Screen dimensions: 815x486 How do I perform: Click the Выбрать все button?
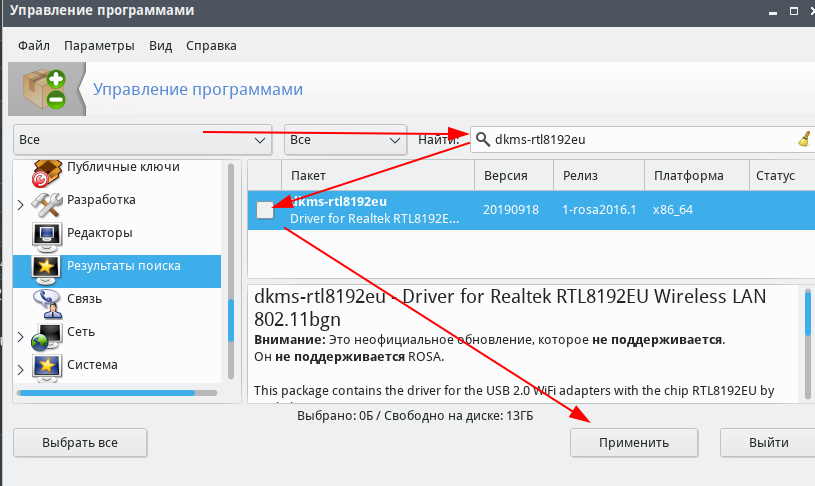[x=80, y=443]
